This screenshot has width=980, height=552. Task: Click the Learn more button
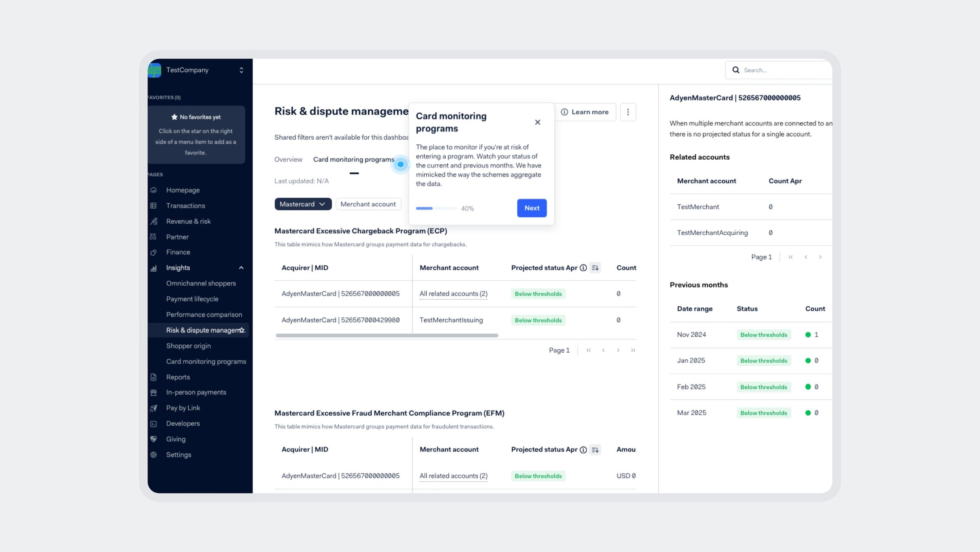(x=585, y=112)
